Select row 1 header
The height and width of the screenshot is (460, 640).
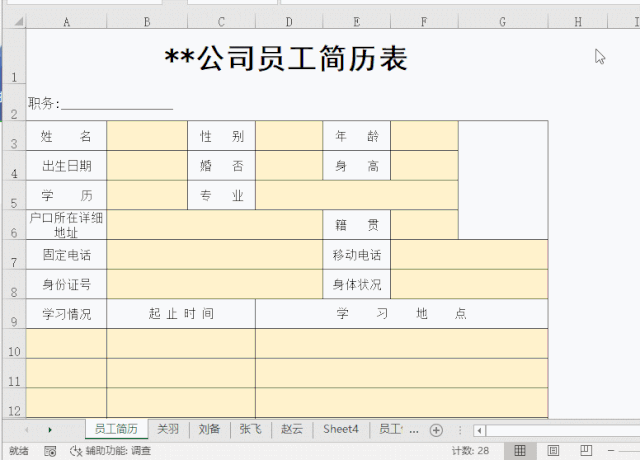14,57
